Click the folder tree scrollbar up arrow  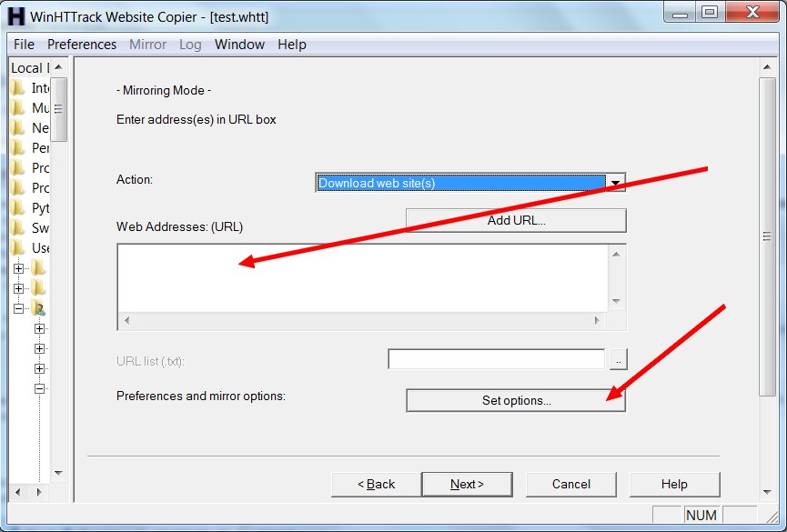coord(59,66)
